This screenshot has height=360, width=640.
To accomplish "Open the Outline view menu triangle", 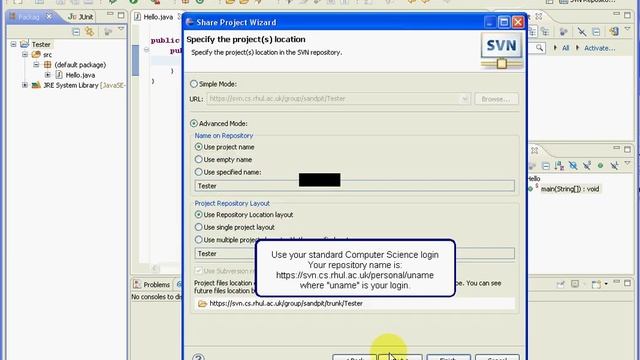I will click(x=628, y=163).
